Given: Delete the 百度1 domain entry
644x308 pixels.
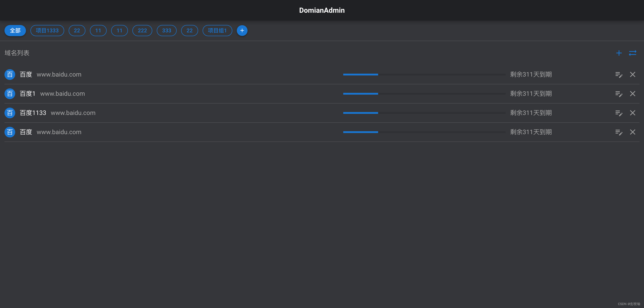Looking at the screenshot, I should (632, 94).
